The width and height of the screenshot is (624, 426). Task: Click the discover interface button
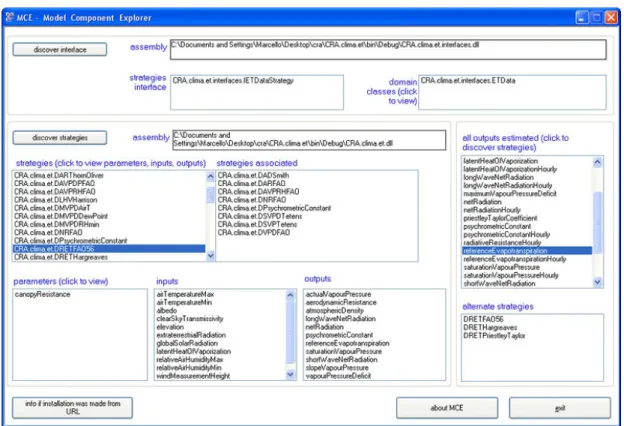point(60,49)
